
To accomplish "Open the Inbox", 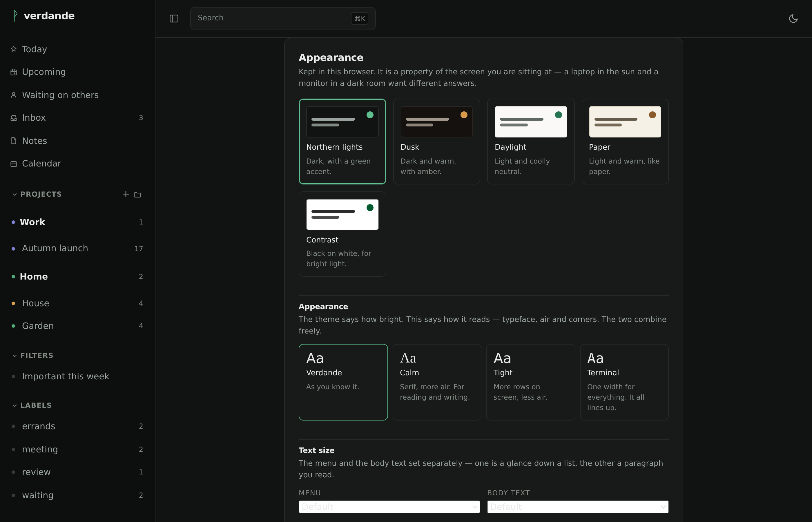I will pyautogui.click(x=77, y=118).
